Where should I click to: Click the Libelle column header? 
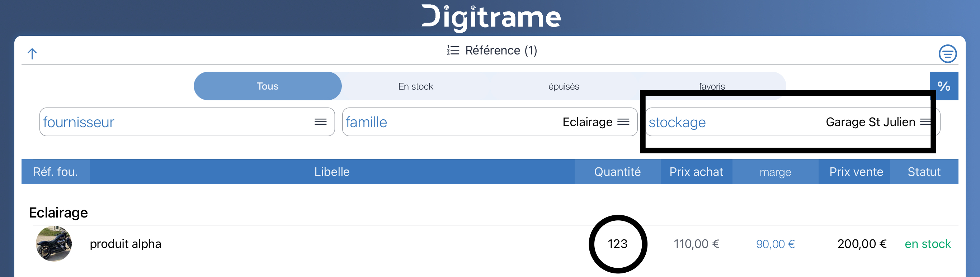click(x=332, y=172)
